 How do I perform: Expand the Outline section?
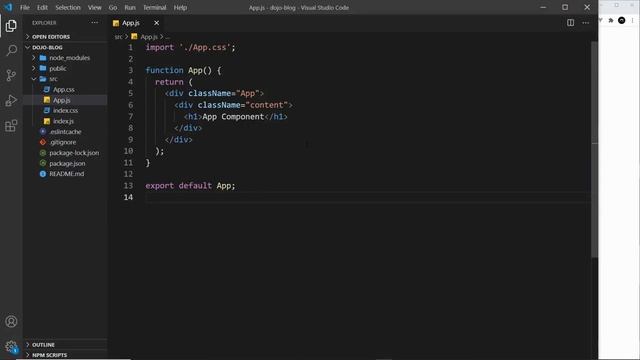coord(65,345)
